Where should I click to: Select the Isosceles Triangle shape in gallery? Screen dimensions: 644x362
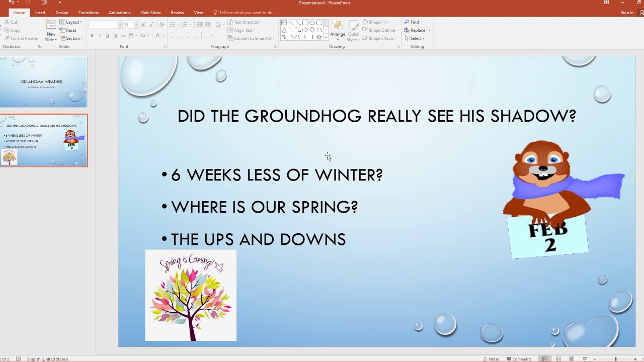pyautogui.click(x=284, y=30)
